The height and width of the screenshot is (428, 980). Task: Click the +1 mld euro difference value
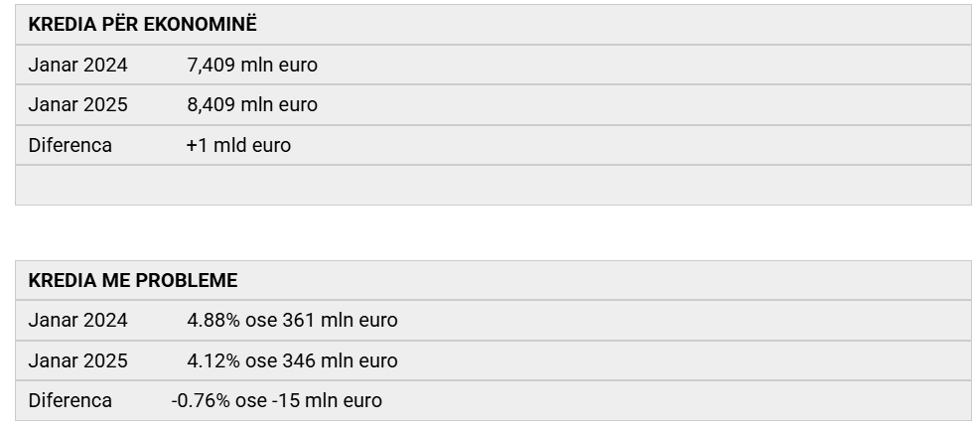coord(238,146)
